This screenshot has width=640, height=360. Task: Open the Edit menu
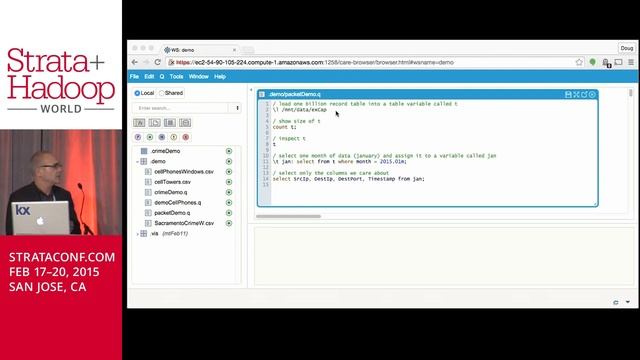(x=149, y=76)
